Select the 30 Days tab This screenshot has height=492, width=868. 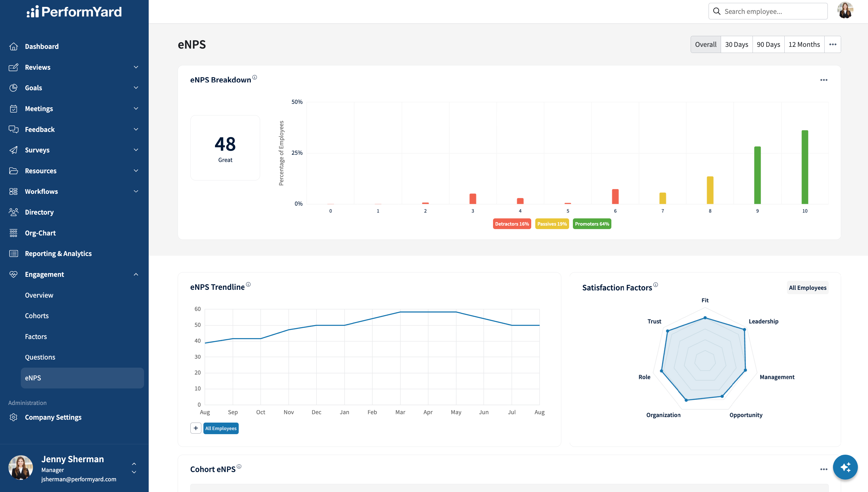click(x=737, y=45)
